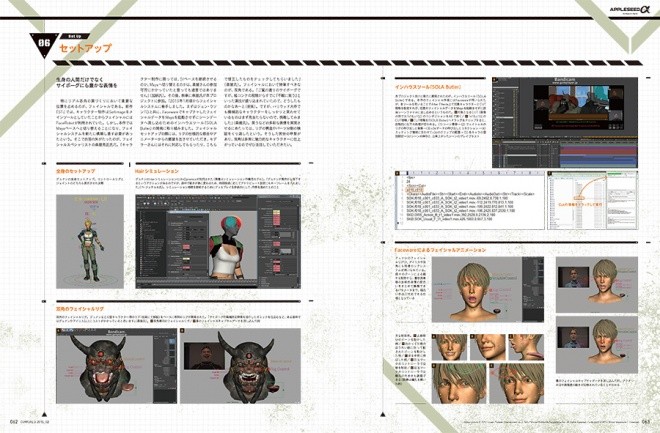Screen dimensions: 660x433
Task: Open the SOLA Butler video editing screenshot
Action: [565, 122]
